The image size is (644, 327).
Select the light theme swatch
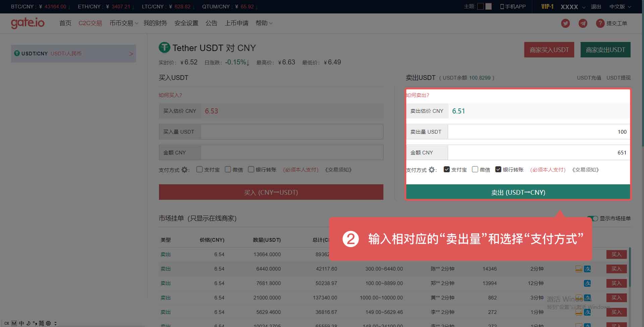(x=488, y=6)
